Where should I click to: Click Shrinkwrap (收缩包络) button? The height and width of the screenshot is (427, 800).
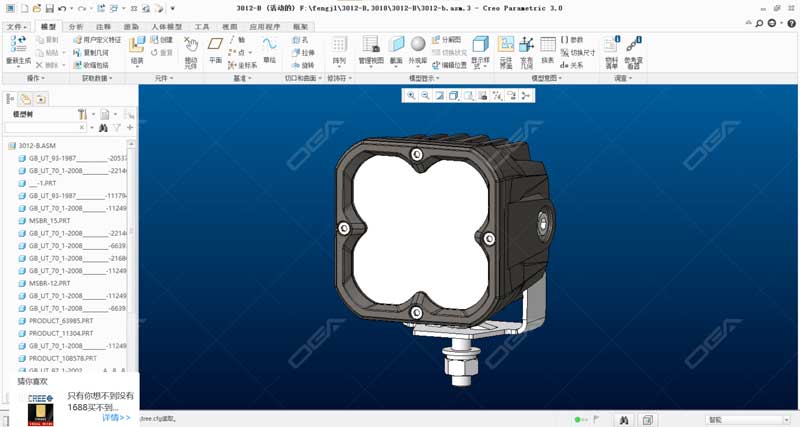tap(91, 65)
